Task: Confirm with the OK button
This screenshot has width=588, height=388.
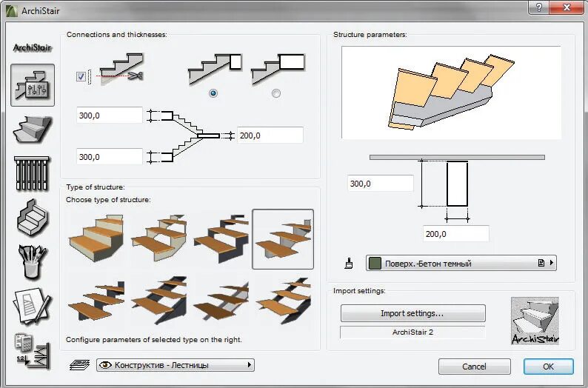Action: (x=548, y=367)
